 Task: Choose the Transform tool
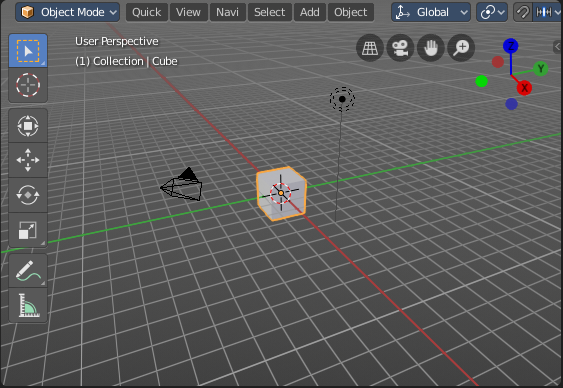tap(28, 126)
